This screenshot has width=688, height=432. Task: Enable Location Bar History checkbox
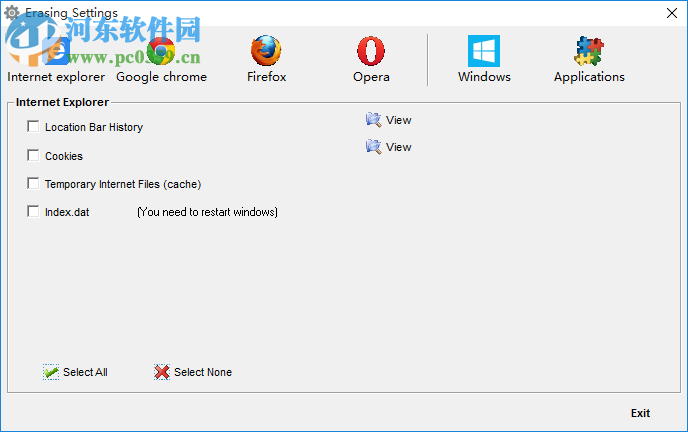click(x=33, y=126)
